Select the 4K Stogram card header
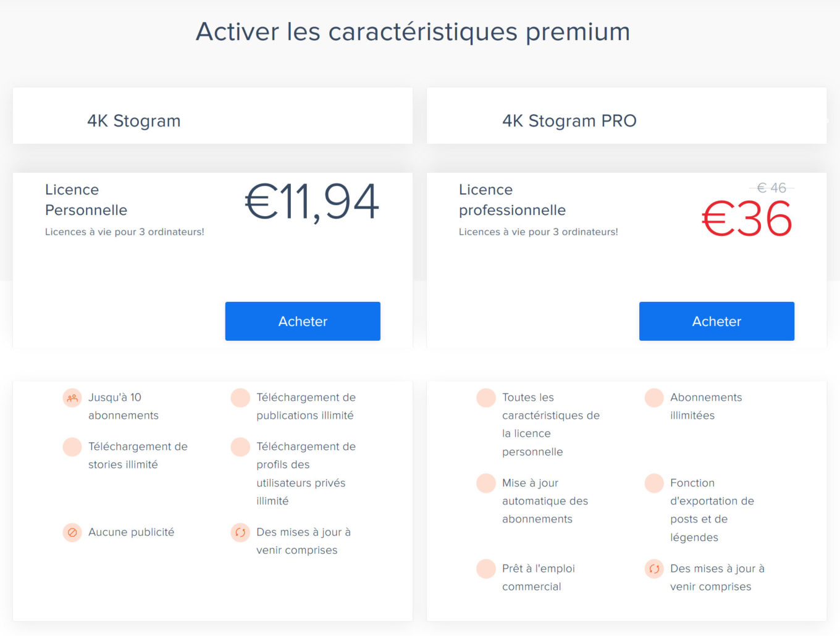Image resolution: width=840 pixels, height=636 pixels. (133, 120)
